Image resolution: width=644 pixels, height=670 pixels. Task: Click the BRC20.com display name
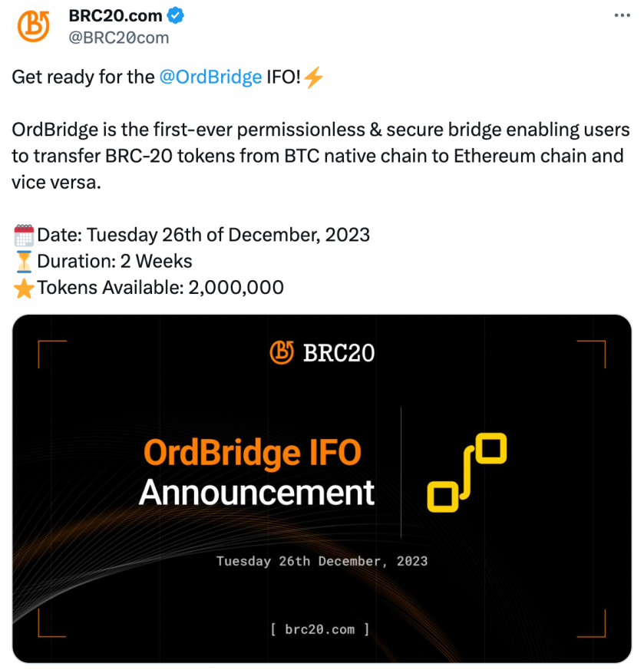click(x=115, y=15)
